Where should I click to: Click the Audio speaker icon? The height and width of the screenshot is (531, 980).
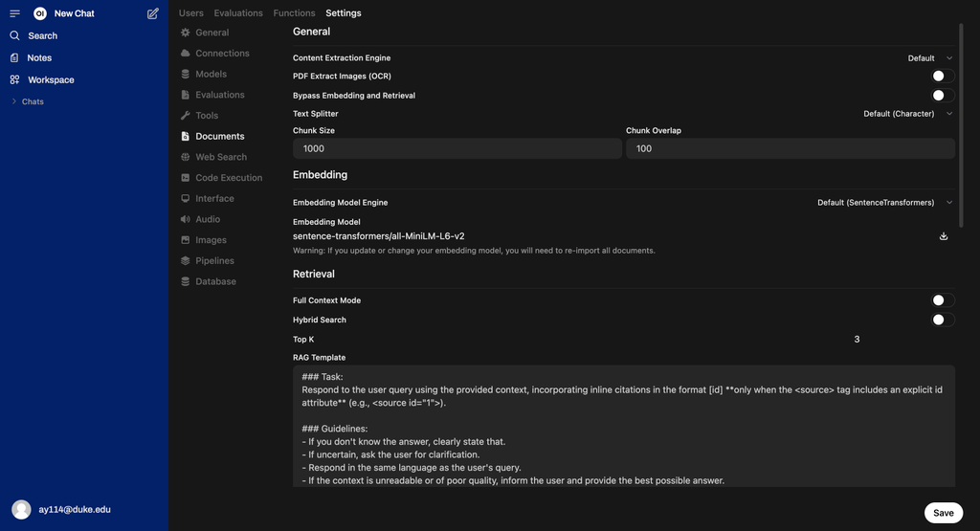[185, 219]
